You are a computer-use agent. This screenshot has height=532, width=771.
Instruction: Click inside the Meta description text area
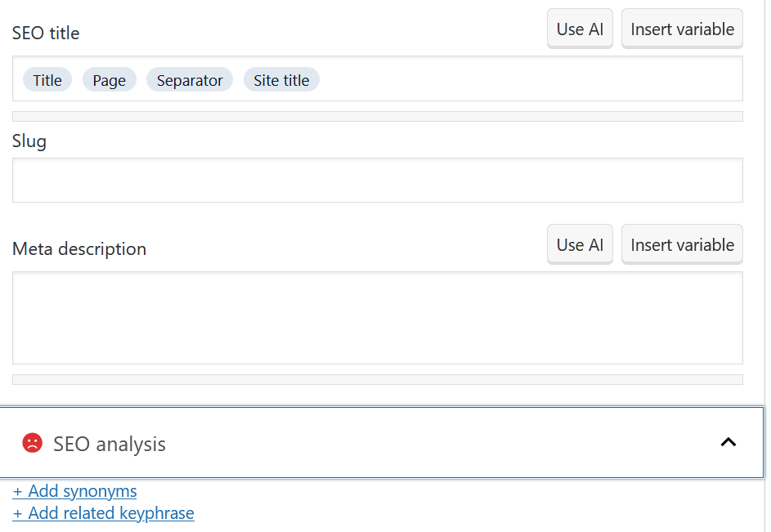click(x=377, y=318)
